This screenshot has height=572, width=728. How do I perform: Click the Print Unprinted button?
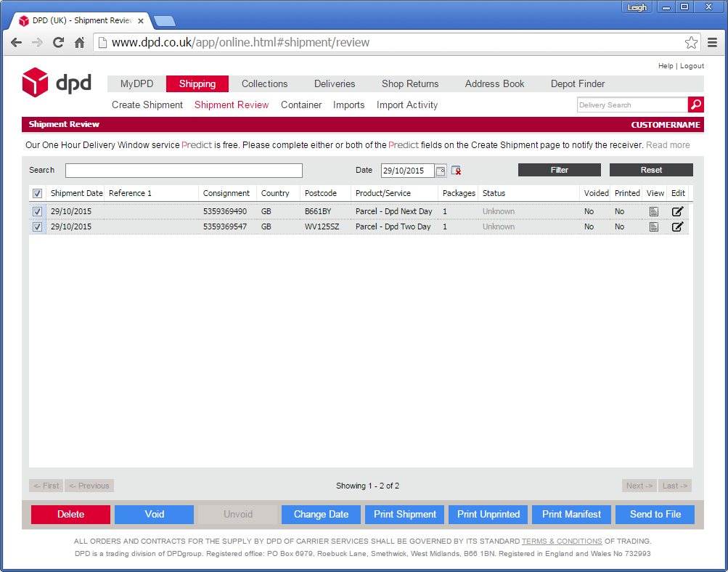click(488, 515)
